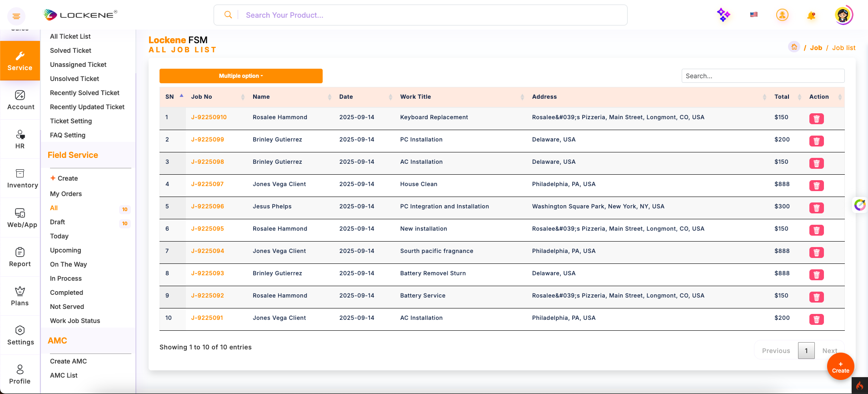The height and width of the screenshot is (394, 868).
Task: Click the US flag language icon
Action: 754,15
